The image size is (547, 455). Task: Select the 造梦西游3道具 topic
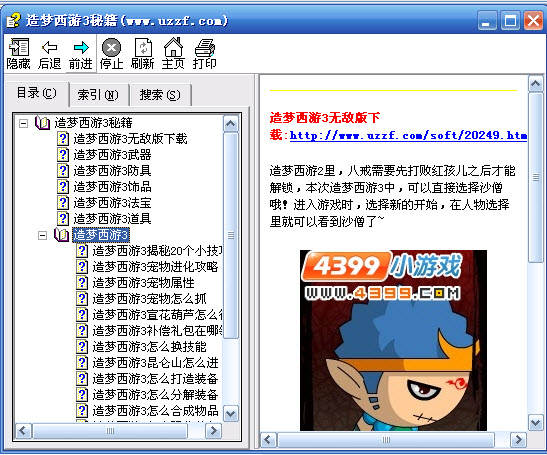(x=112, y=219)
